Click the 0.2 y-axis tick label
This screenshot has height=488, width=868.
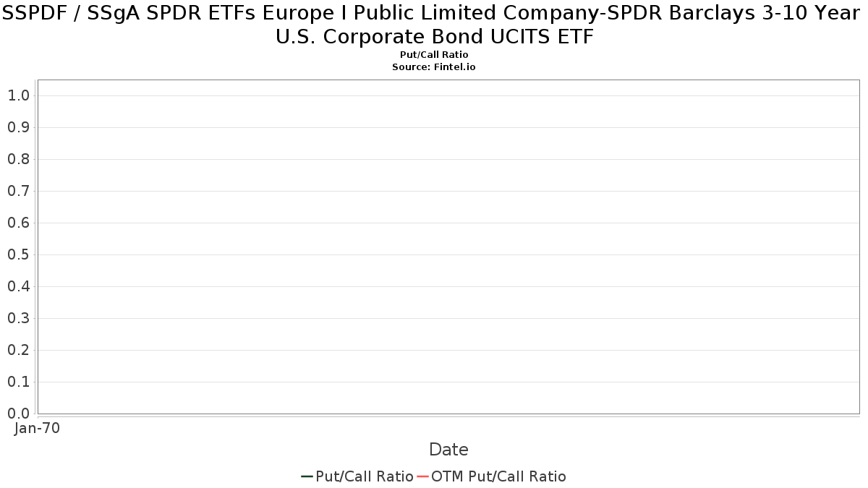[18, 350]
